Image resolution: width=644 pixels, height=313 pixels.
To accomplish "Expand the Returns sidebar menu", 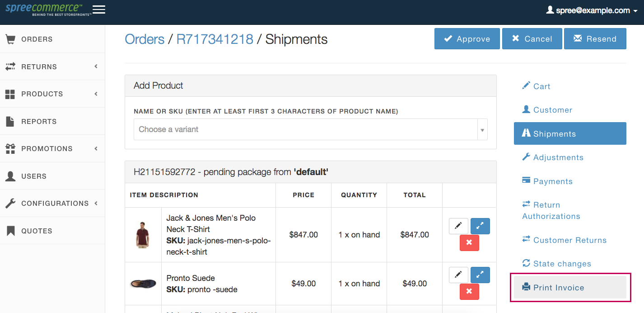I will (96, 66).
